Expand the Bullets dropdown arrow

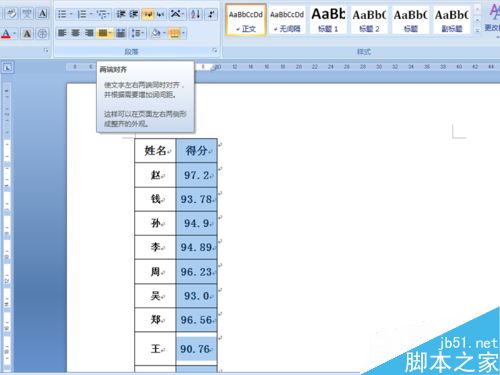pos(71,14)
